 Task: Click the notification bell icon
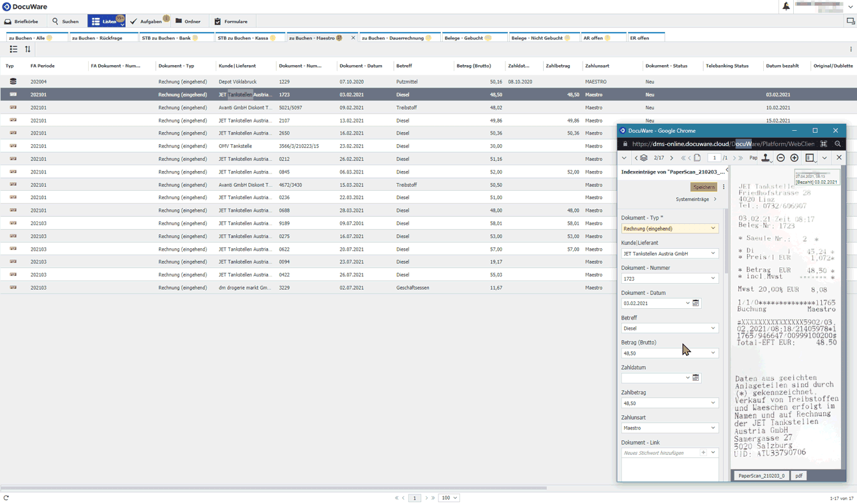786,6
